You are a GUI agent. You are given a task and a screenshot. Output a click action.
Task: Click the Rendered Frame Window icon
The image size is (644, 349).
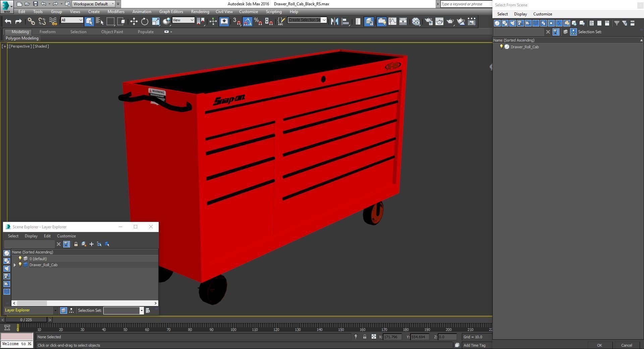pyautogui.click(x=439, y=21)
